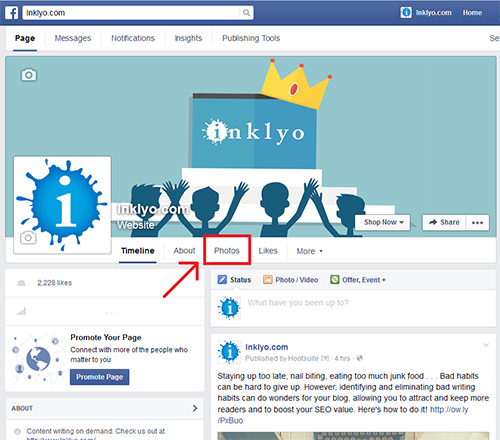Click the Inklyo.com page title on cover
Viewport: 500px width, 440px height.
coord(153,209)
